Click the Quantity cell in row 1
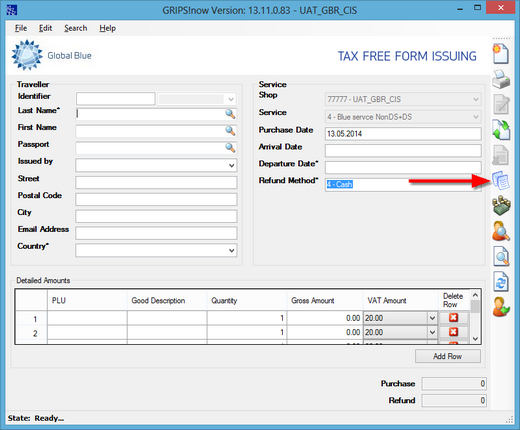Viewport: 520px width, 430px height. 247,318
